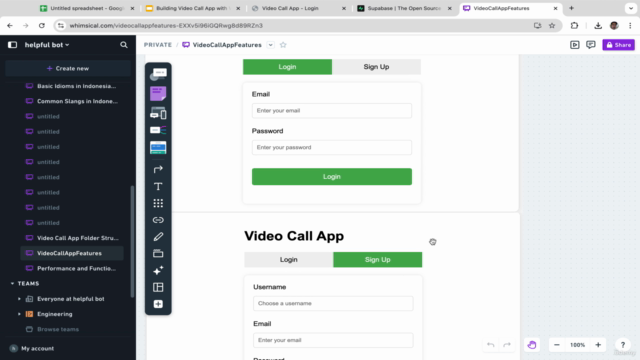This screenshot has height=360, width=640.
Task: Switch to Supabase tab
Action: coord(404,8)
